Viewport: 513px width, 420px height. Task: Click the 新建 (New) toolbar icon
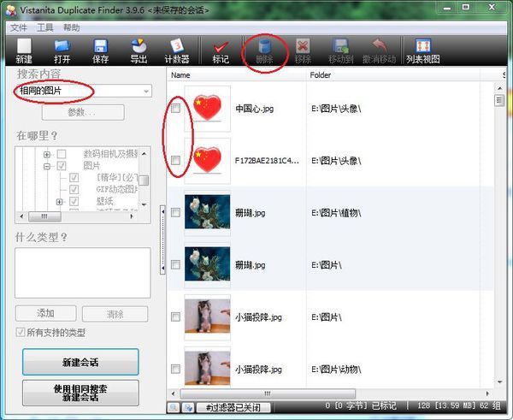click(24, 50)
